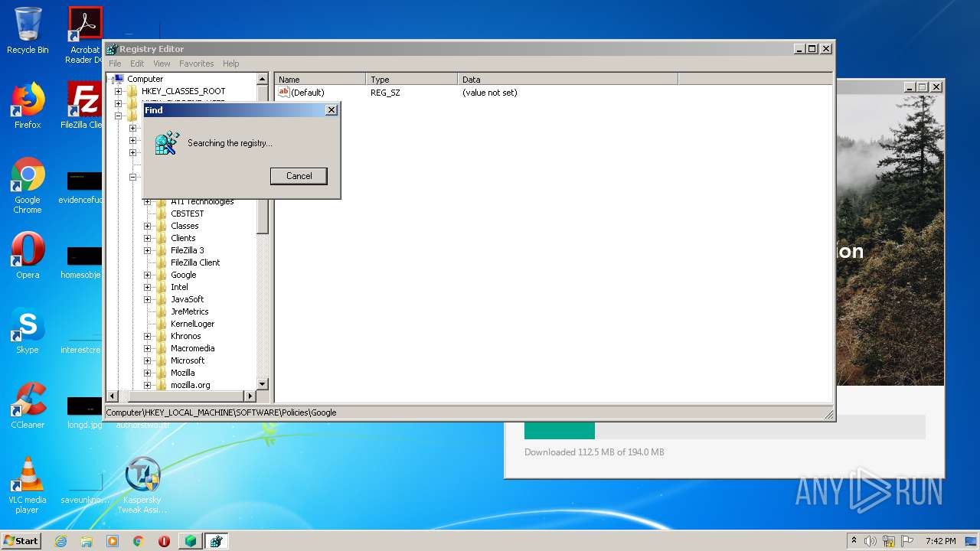Image resolution: width=980 pixels, height=551 pixels.
Task: Open the Edit menu in Registry Editor
Action: pyautogui.click(x=137, y=64)
